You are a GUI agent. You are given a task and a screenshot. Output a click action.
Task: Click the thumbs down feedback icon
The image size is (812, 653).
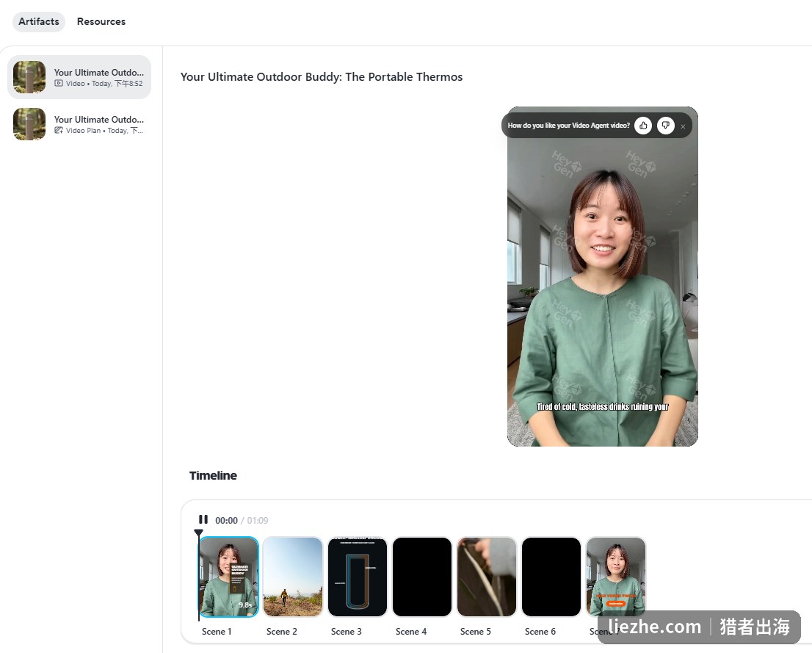pyautogui.click(x=665, y=126)
